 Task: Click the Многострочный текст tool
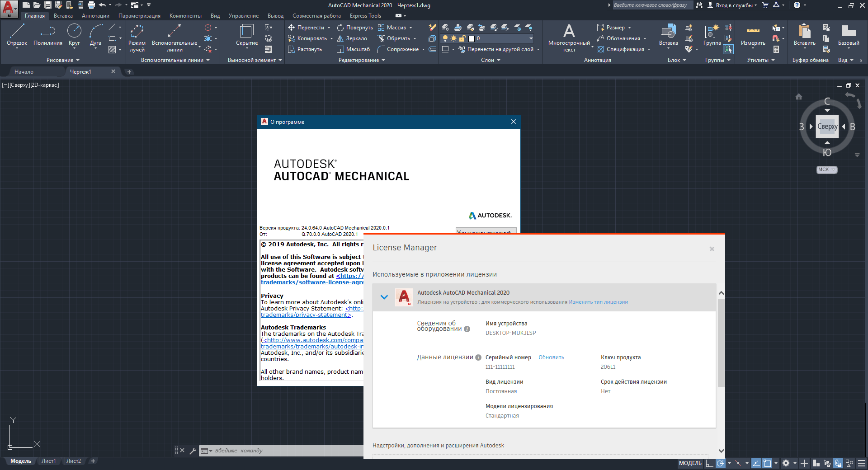[569, 38]
